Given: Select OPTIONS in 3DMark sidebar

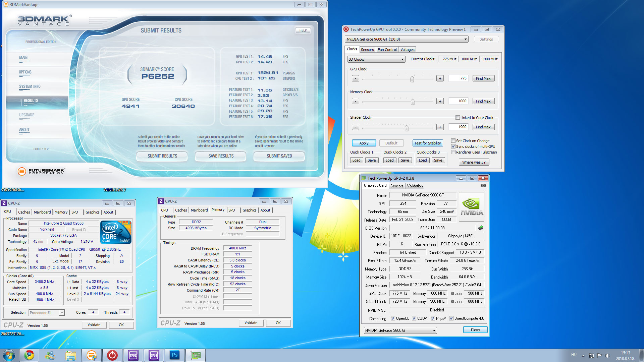Looking at the screenshot, I should tap(25, 72).
